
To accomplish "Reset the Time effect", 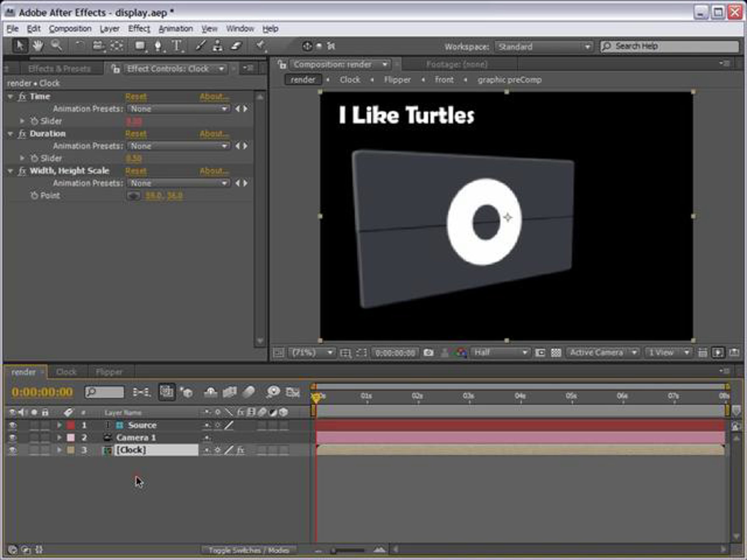I will coord(136,97).
